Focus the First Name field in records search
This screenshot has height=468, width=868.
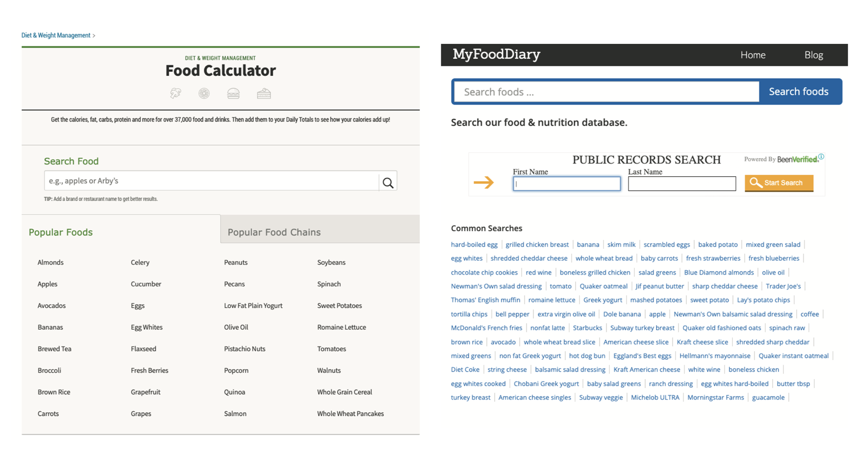(566, 183)
